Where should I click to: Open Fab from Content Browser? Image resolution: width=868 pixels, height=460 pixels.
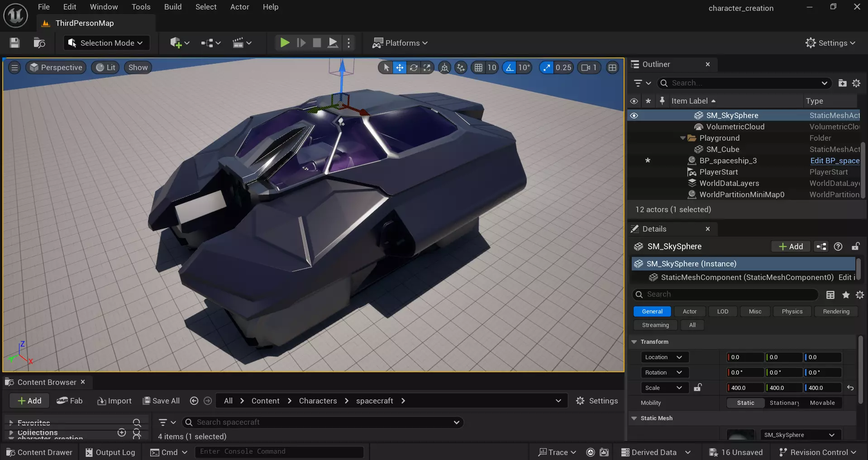pyautogui.click(x=70, y=401)
